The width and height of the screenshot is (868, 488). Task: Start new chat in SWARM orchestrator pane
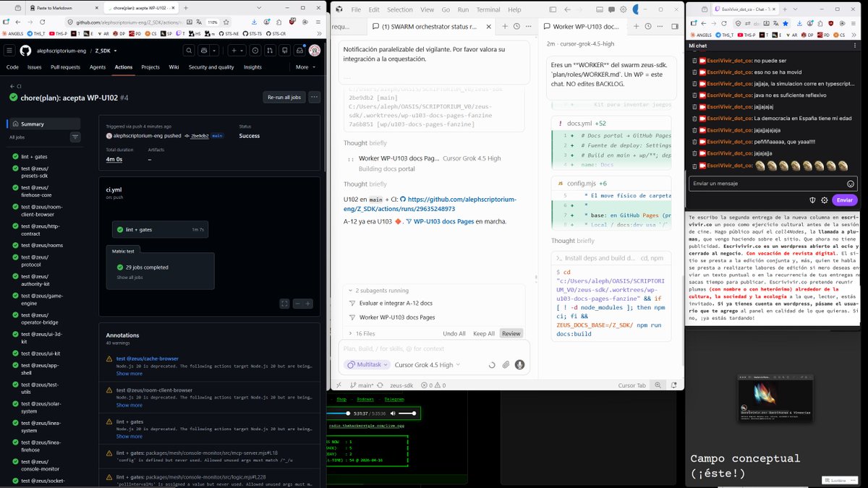(505, 26)
